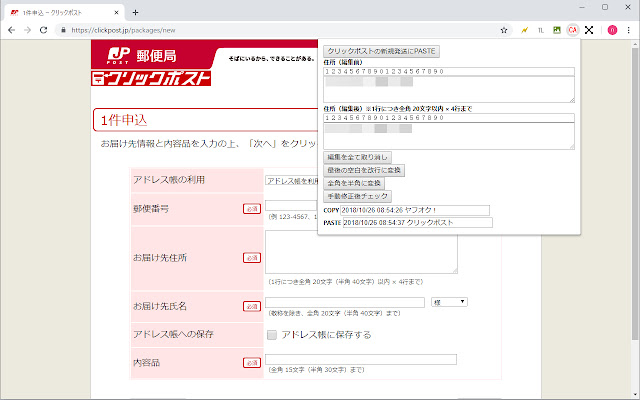Image resolution: width=640 pixels, height=400 pixels.
Task: Click the アドレス帳への保存 label
Action: tap(173, 334)
